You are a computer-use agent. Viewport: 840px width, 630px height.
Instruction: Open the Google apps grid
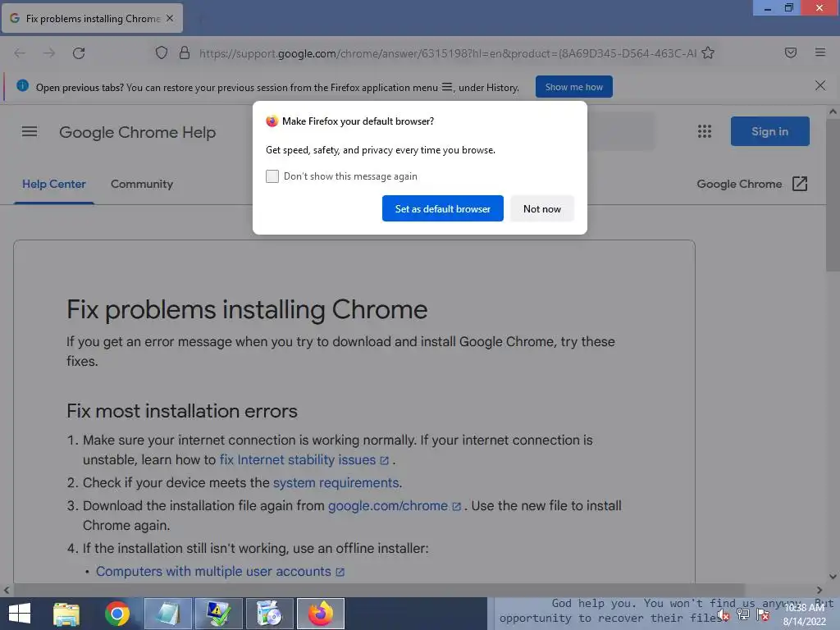coord(705,131)
